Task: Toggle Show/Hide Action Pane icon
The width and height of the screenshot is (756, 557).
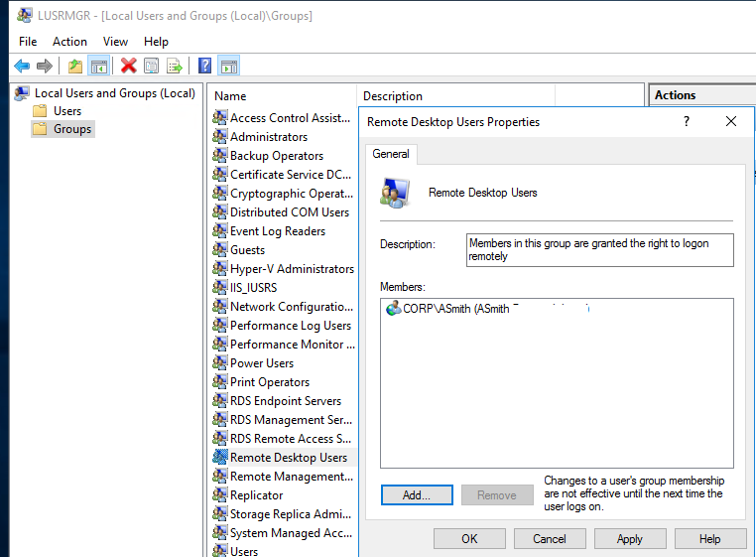Action: (229, 66)
